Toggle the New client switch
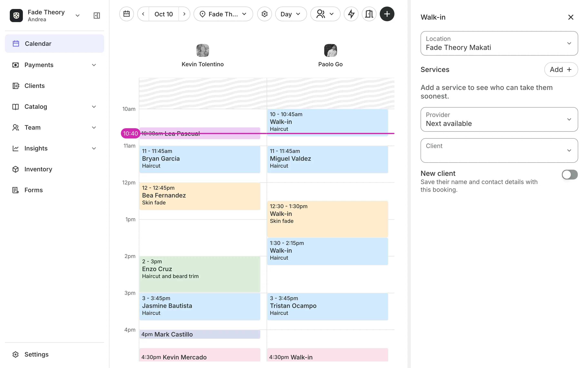Image resolution: width=588 pixels, height=368 pixels. tap(570, 175)
